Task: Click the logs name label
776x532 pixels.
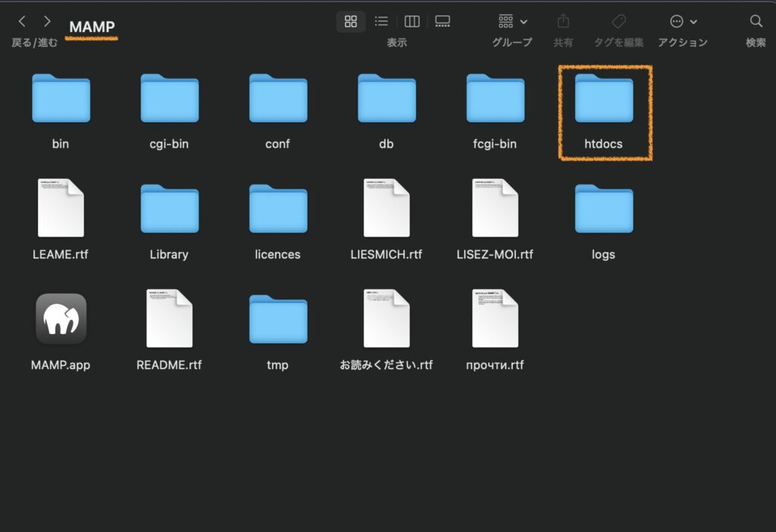Action: (603, 255)
